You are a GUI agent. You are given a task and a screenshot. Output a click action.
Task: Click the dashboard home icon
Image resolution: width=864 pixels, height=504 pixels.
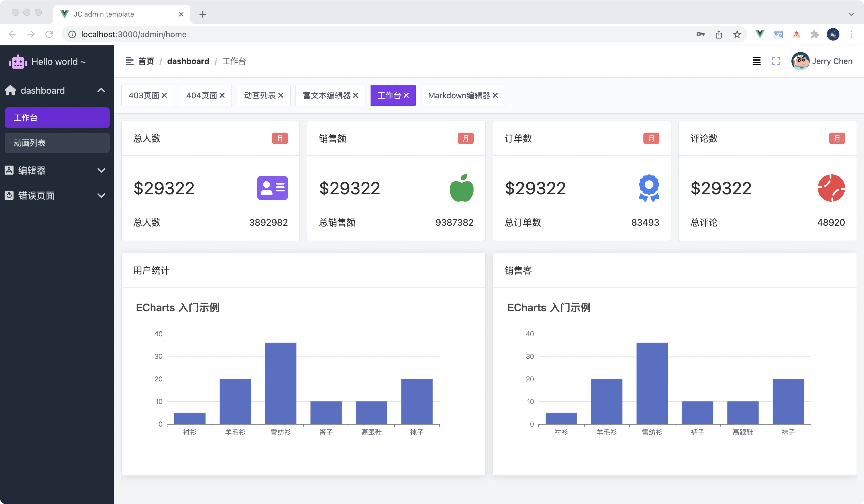[x=10, y=91]
